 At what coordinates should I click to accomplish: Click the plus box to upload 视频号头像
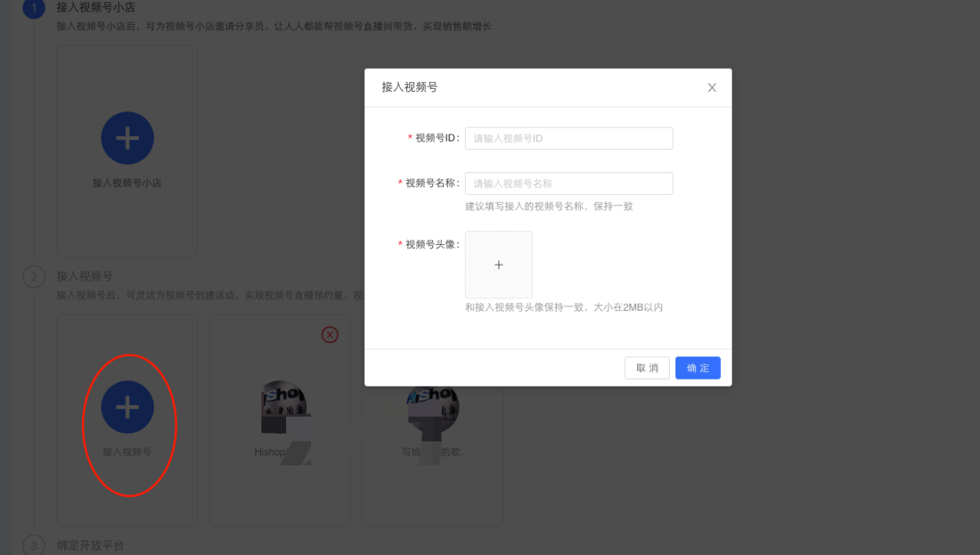(x=498, y=264)
